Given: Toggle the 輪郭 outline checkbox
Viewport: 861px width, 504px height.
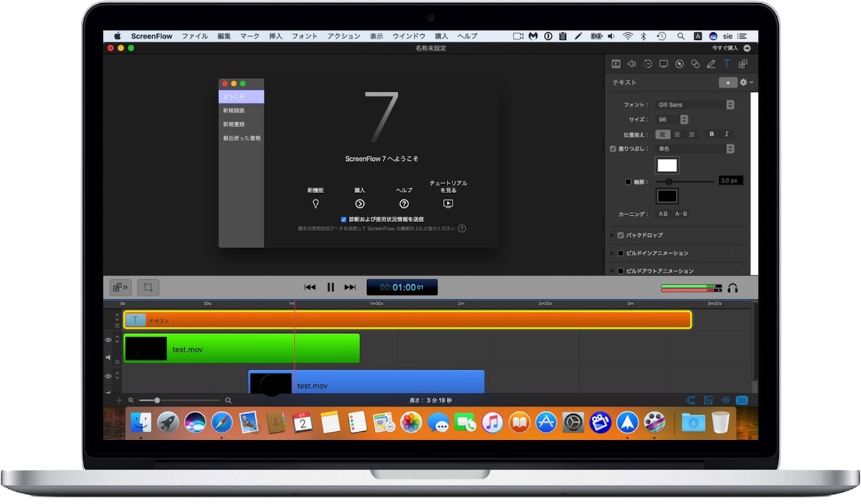Looking at the screenshot, I should (x=629, y=182).
